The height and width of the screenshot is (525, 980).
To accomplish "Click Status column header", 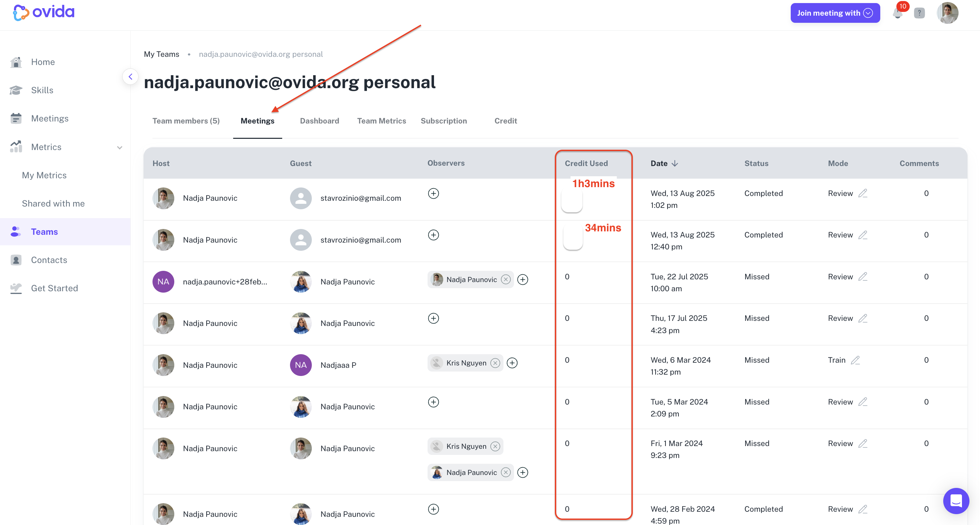I will coord(756,163).
